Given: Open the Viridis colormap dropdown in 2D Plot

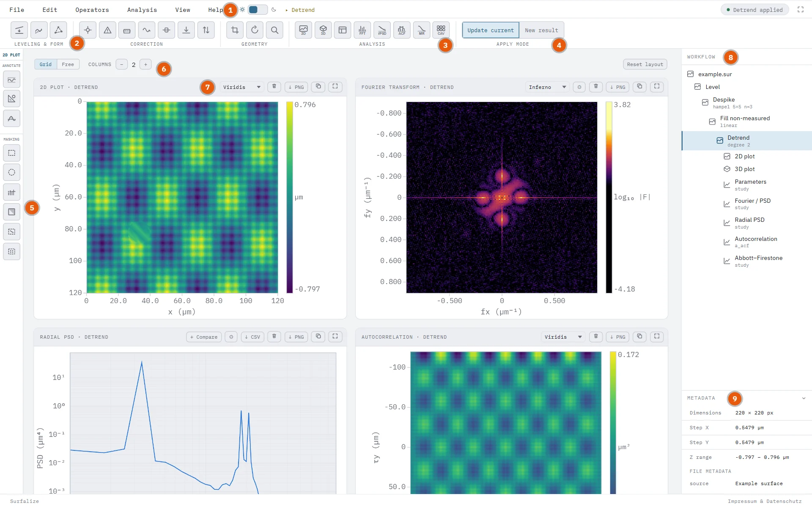Looking at the screenshot, I should pyautogui.click(x=241, y=87).
